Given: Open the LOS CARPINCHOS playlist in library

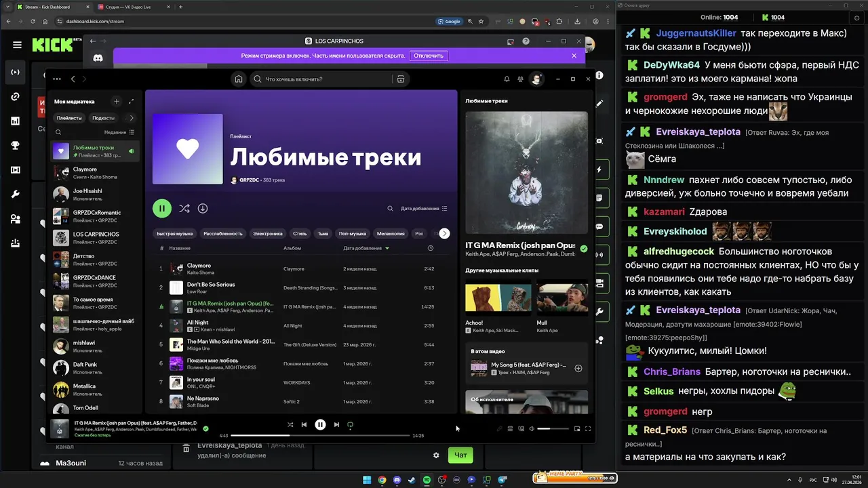Looking at the screenshot, I should [95, 237].
